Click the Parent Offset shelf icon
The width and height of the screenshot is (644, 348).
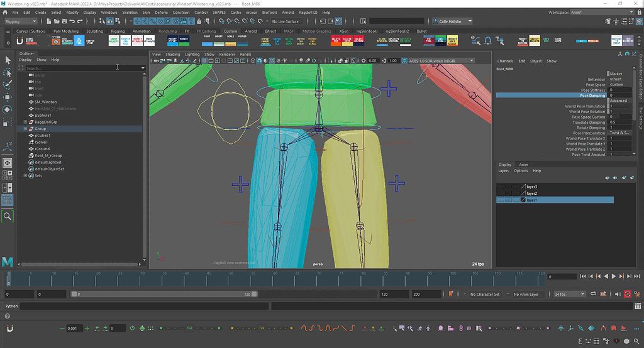coord(172,41)
